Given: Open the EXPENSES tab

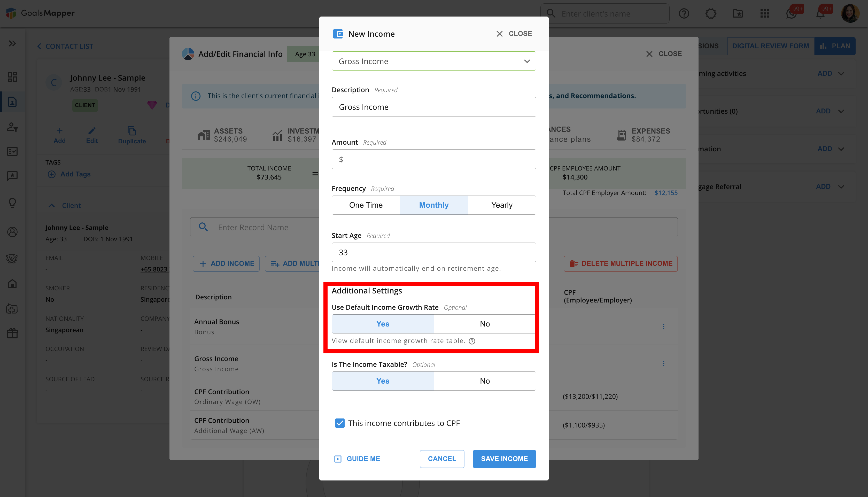Looking at the screenshot, I should pos(644,135).
